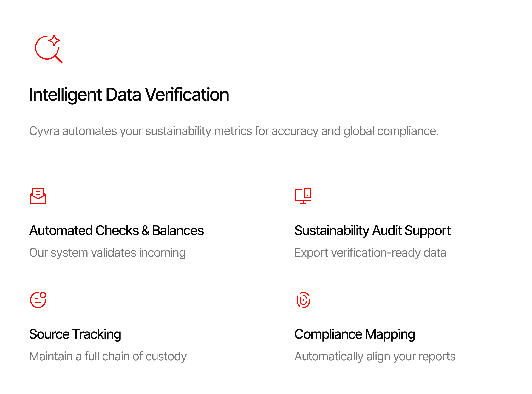532x394 pixels.
Task: Click the "Maintain a full chain of custody" text
Action: [108, 357]
